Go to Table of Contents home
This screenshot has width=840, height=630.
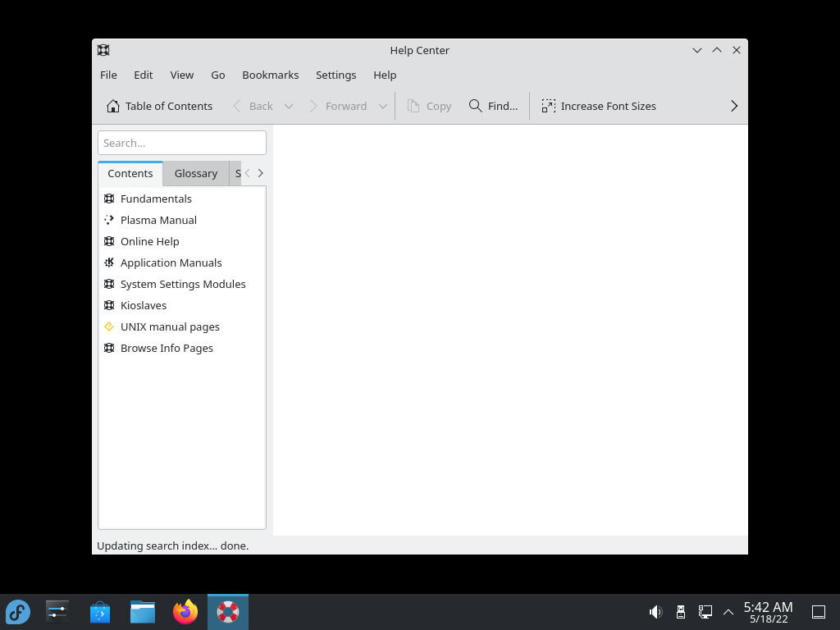click(x=159, y=106)
